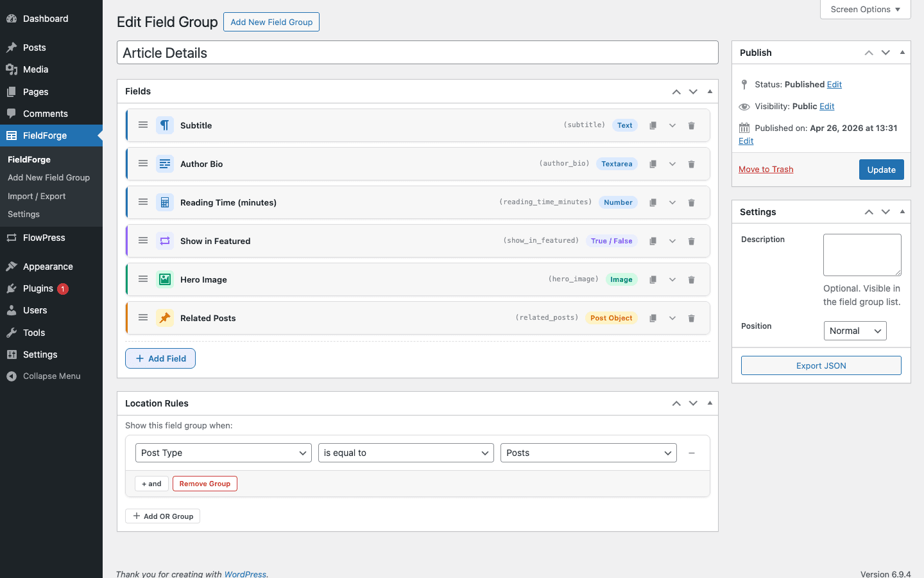924x578 pixels.
Task: Click into the Description textarea
Action: (862, 255)
